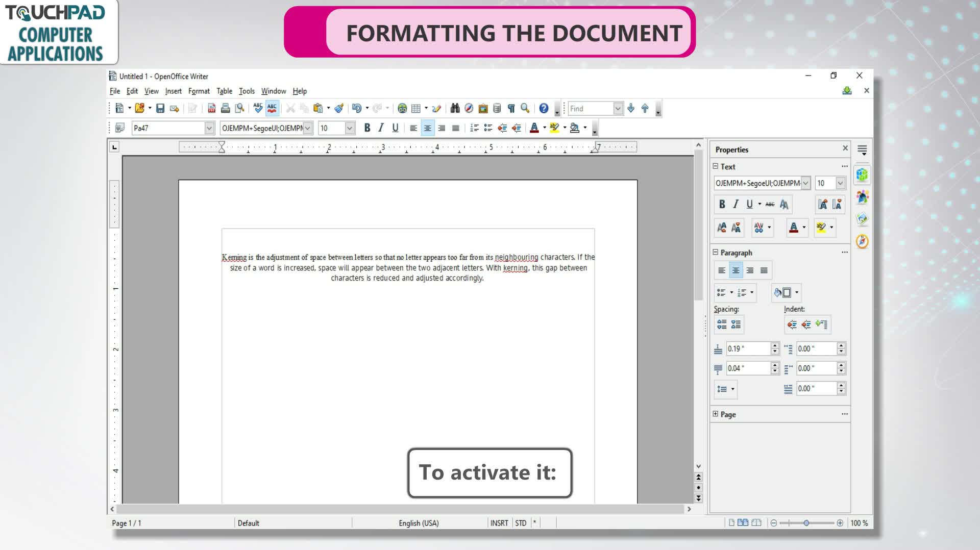The image size is (980, 550).
Task: Open font name dropdown in toolbar
Action: pos(308,128)
